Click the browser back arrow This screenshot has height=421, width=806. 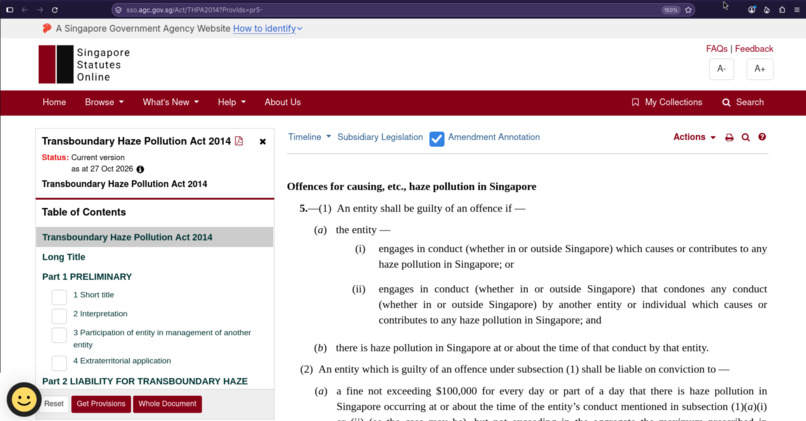pos(24,10)
